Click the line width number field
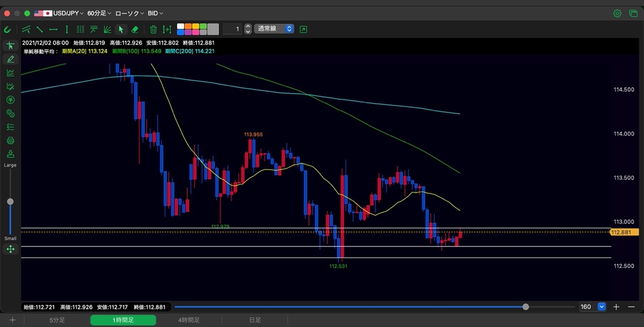This screenshot has height=327, width=644. click(x=233, y=29)
